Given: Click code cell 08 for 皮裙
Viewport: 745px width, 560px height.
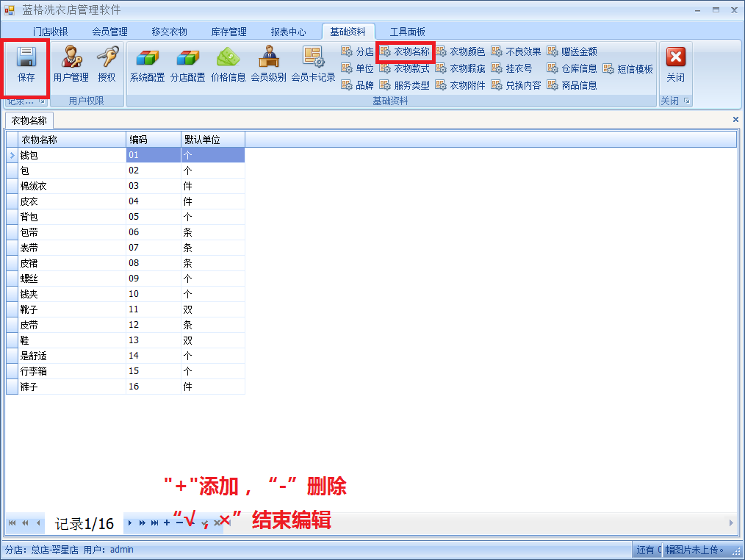Looking at the screenshot, I should pos(154,263).
